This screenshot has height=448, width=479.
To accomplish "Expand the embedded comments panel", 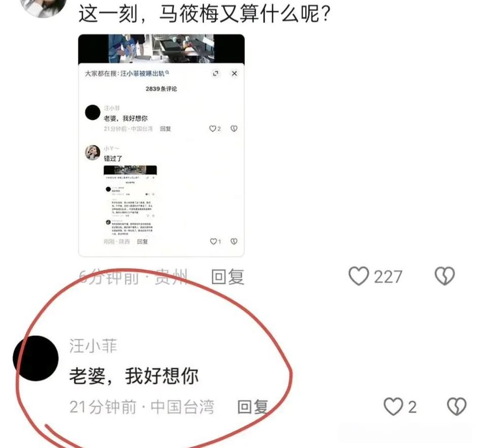I will point(216,74).
